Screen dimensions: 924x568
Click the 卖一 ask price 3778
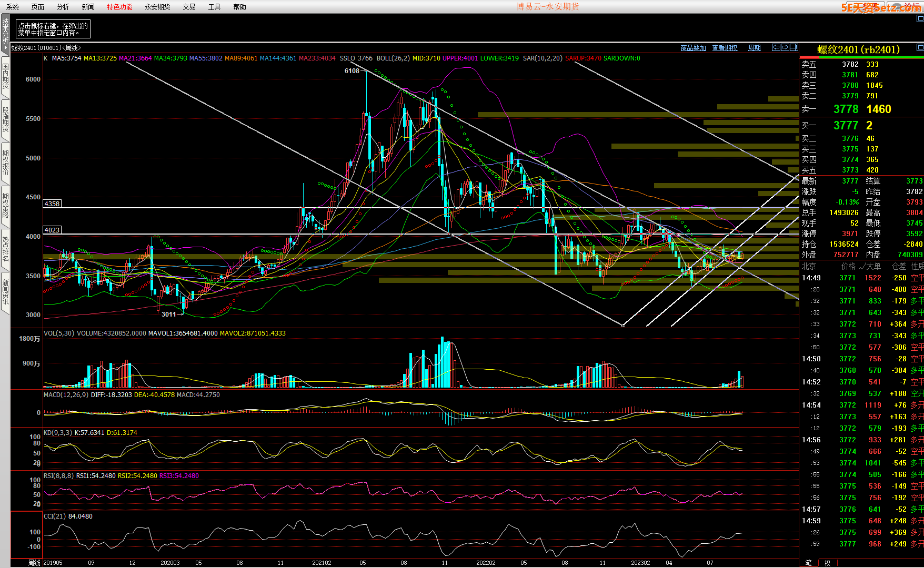point(846,109)
